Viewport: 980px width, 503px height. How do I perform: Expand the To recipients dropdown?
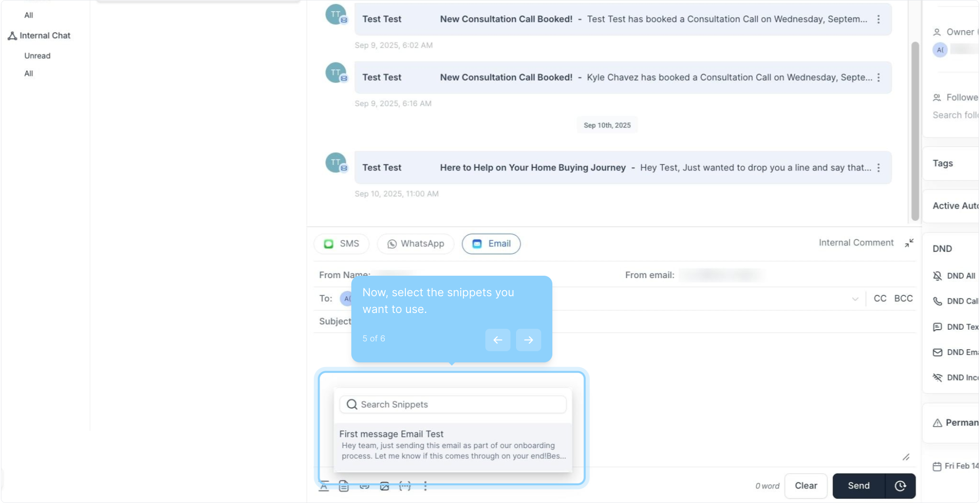pos(855,299)
